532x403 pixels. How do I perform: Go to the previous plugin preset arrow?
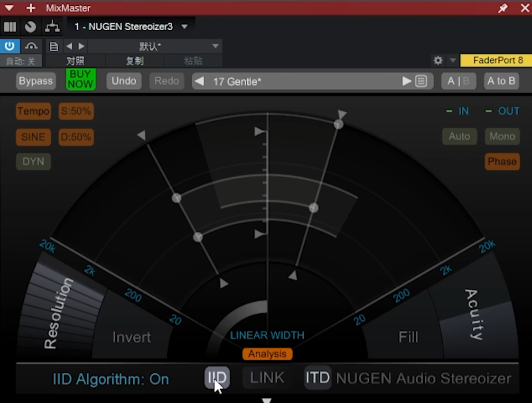[x=199, y=81]
